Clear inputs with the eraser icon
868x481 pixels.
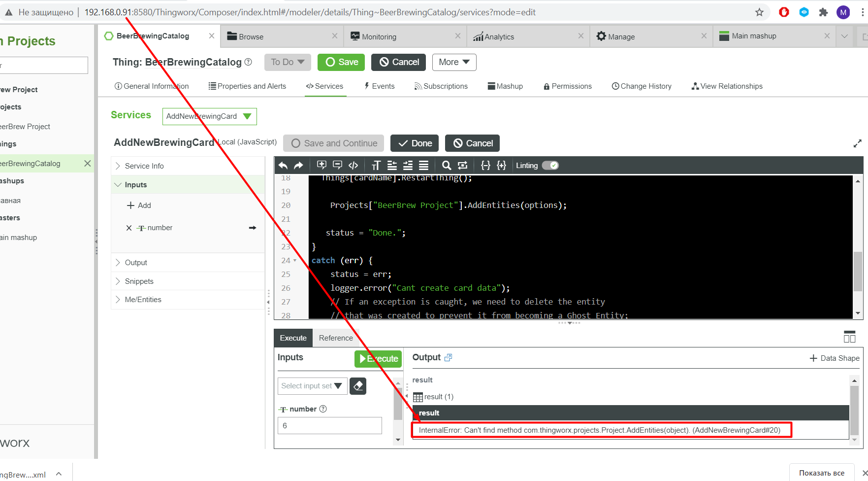click(358, 386)
